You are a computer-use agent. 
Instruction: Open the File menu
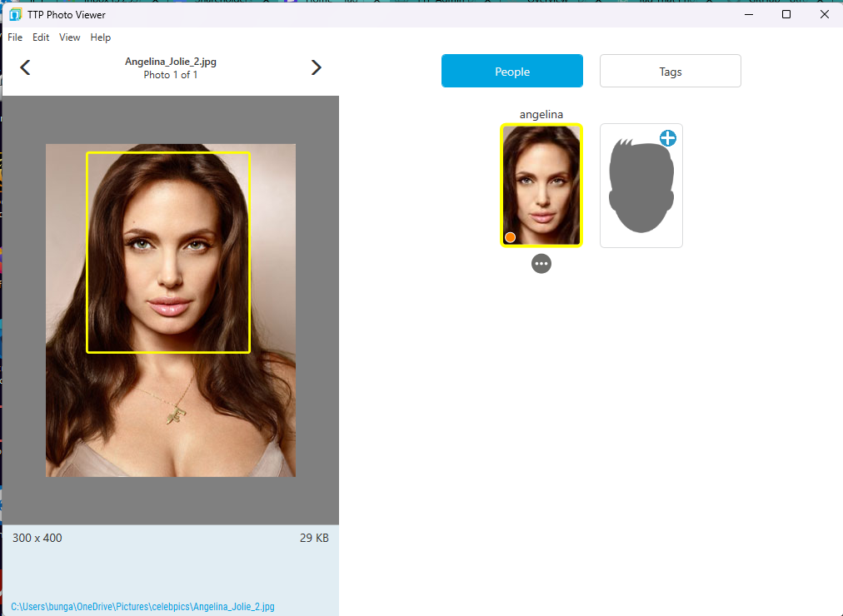point(14,37)
